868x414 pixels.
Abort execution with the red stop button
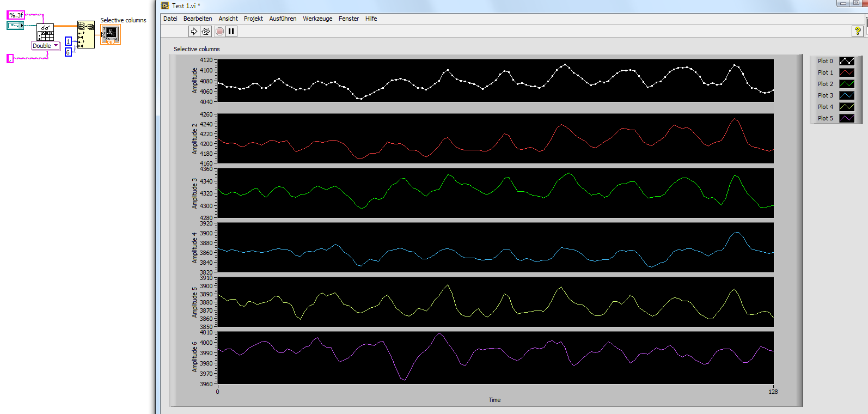point(219,31)
